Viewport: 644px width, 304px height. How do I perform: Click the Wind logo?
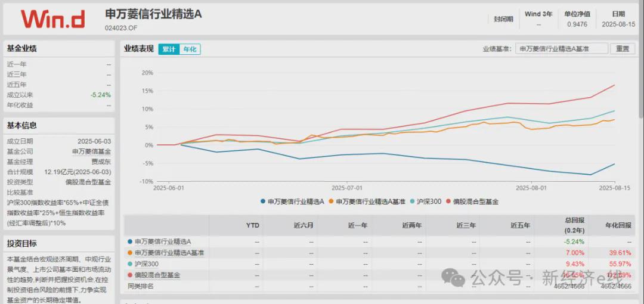52,19
